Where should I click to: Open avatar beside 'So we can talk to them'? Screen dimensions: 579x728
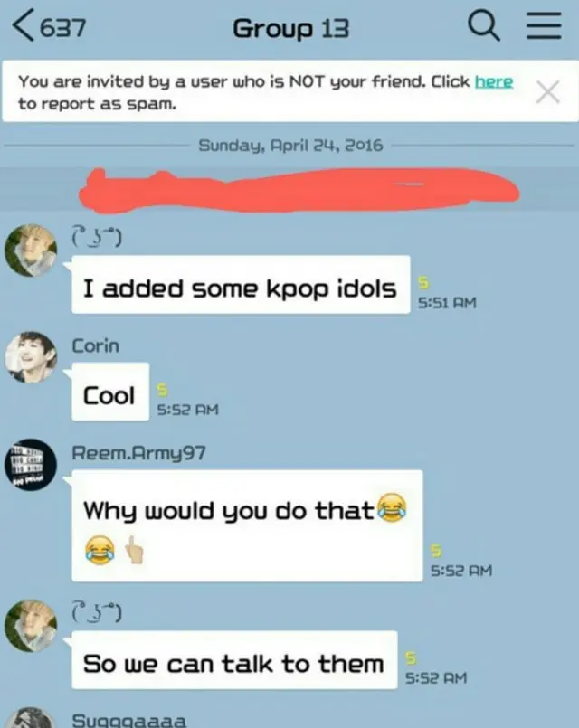(31, 626)
